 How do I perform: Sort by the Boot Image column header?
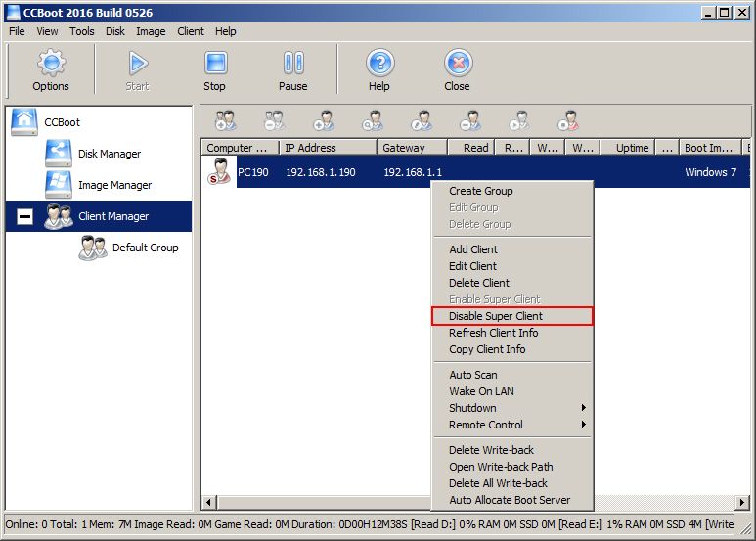coord(710,148)
